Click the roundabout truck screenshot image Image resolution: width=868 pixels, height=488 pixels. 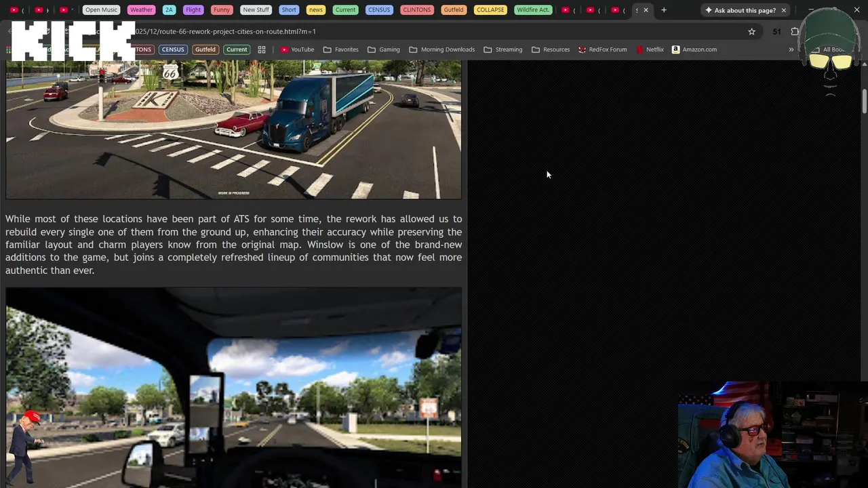(234, 129)
